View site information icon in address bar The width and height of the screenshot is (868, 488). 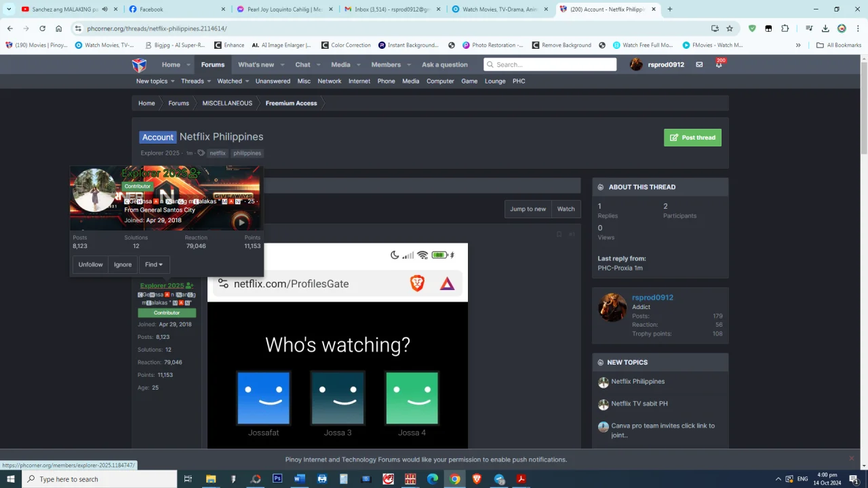(78, 28)
